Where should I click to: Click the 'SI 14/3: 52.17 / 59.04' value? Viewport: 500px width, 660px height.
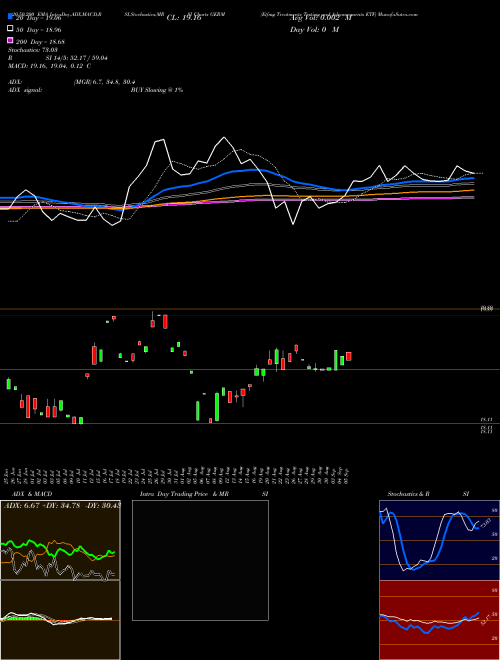click(76, 58)
